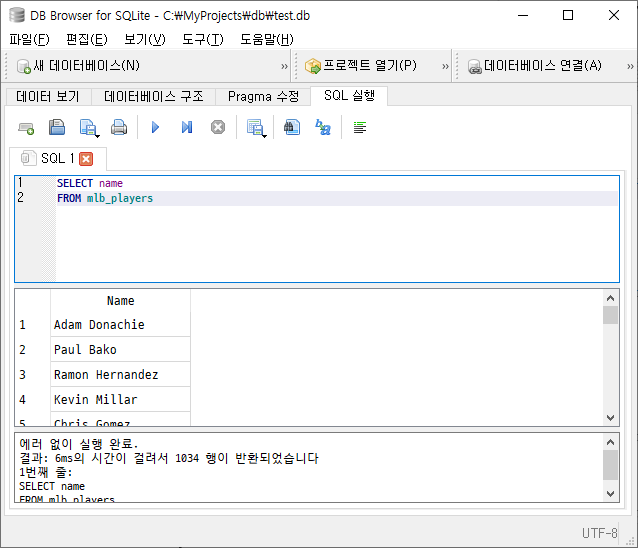Click results table scroll up arrow

click(610, 298)
